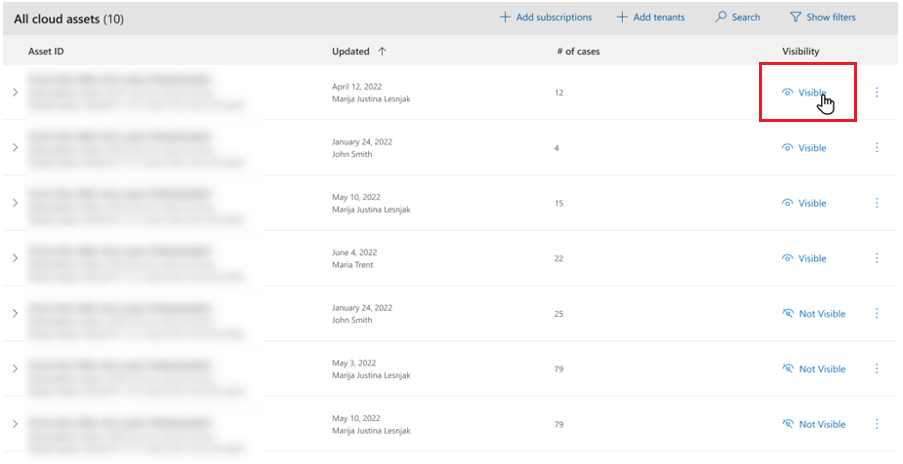Open more options on the last row with 79 cases

[877, 424]
